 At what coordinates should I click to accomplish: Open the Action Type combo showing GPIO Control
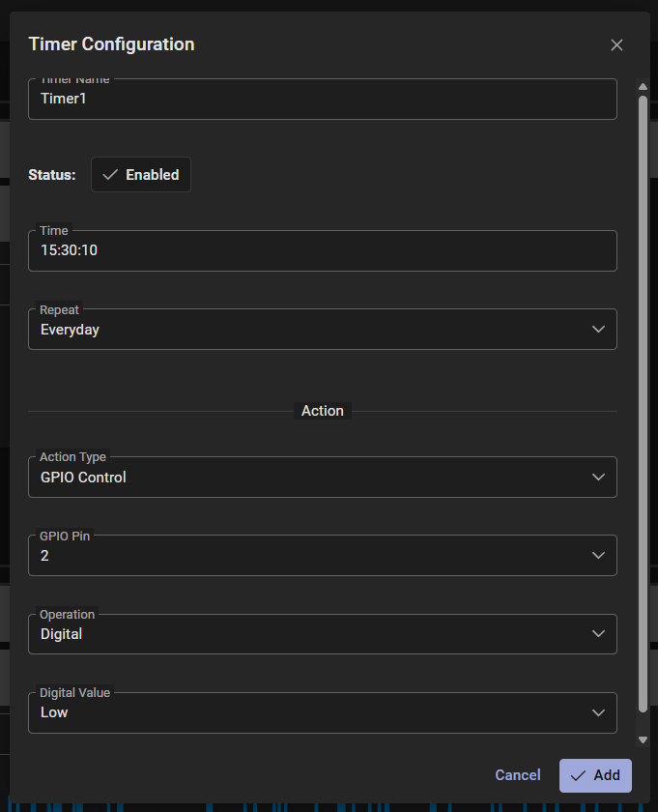pos(323,477)
